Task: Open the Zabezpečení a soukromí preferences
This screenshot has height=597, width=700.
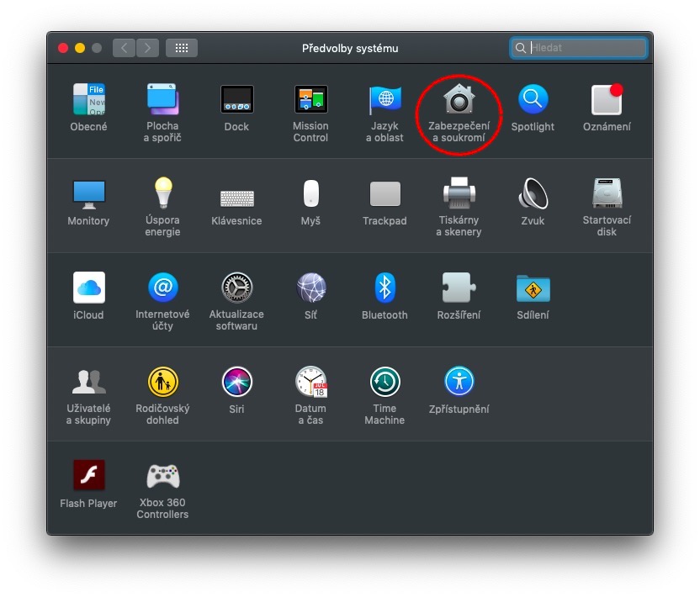Action: [459, 101]
